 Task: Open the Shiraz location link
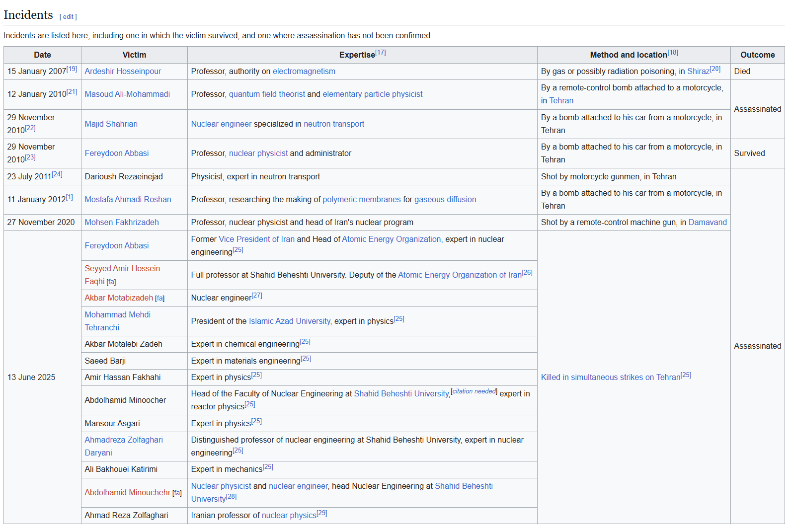click(x=698, y=72)
